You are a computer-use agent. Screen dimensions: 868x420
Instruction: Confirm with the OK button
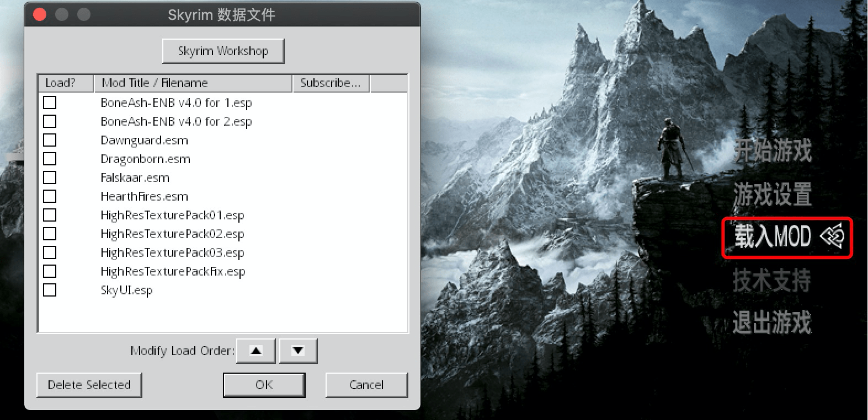264,385
